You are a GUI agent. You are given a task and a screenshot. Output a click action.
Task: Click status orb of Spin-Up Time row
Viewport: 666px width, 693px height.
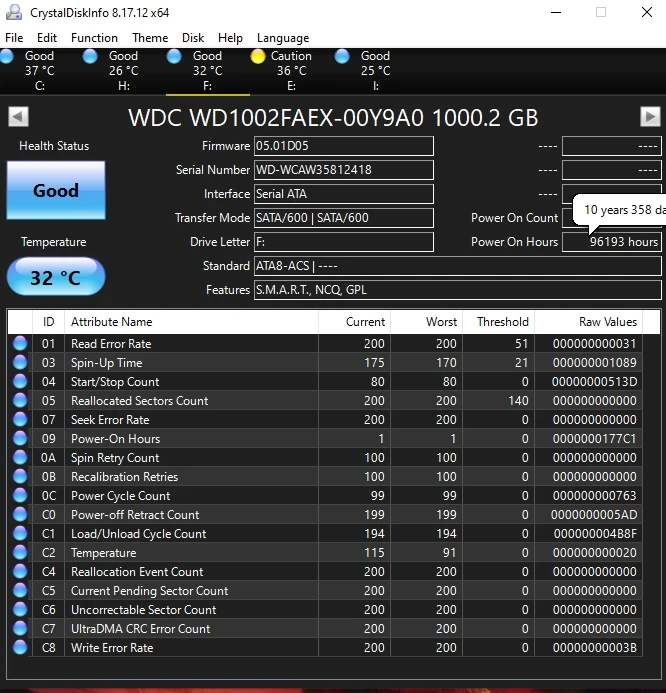tap(20, 362)
